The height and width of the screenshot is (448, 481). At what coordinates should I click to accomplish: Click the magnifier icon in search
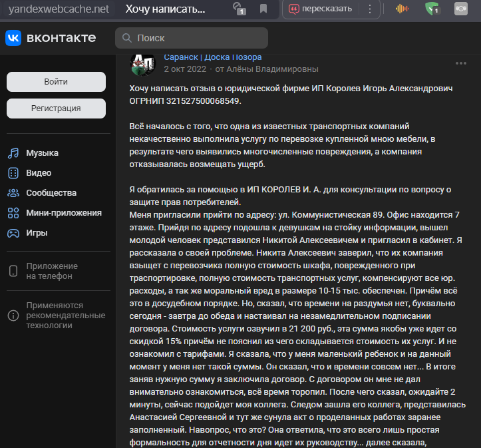coord(126,38)
